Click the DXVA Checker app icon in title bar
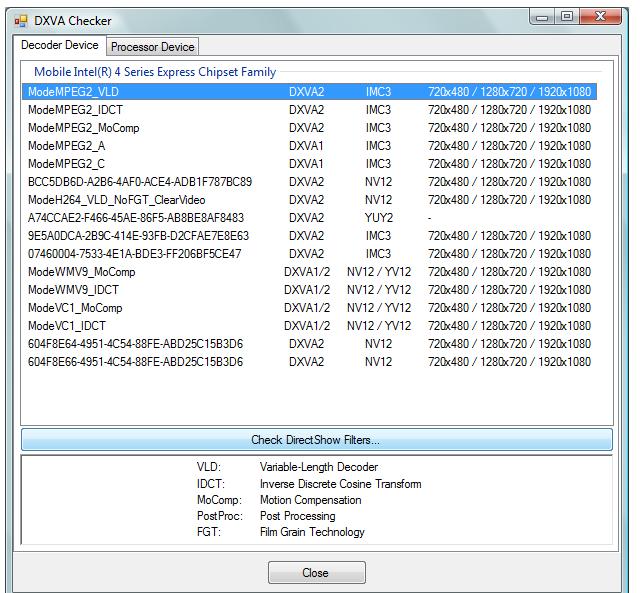 tap(20, 20)
